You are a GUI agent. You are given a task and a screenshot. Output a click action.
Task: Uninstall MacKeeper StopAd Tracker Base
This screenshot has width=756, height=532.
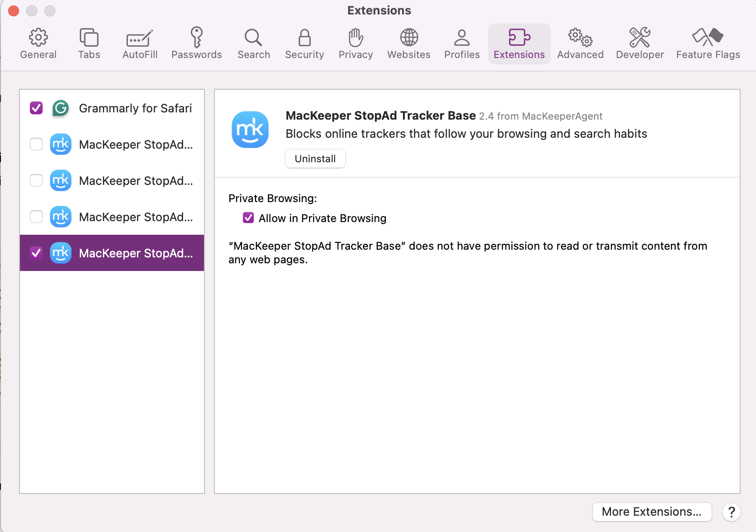[x=315, y=159]
